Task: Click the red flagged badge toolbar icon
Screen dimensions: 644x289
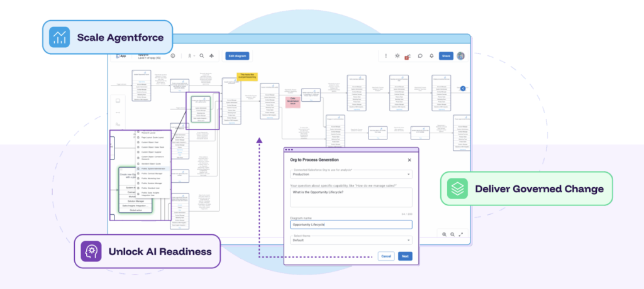Action: [x=408, y=57]
